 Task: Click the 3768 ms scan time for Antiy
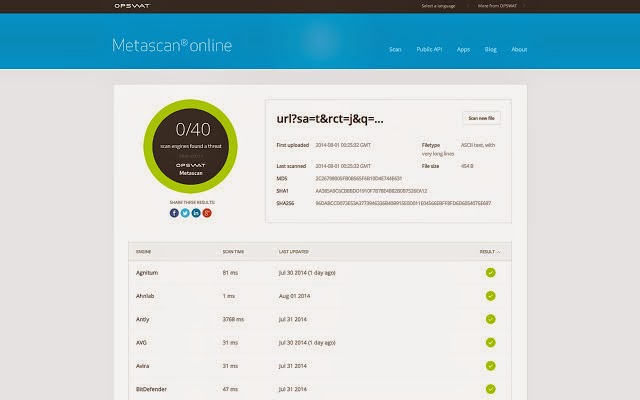click(233, 319)
